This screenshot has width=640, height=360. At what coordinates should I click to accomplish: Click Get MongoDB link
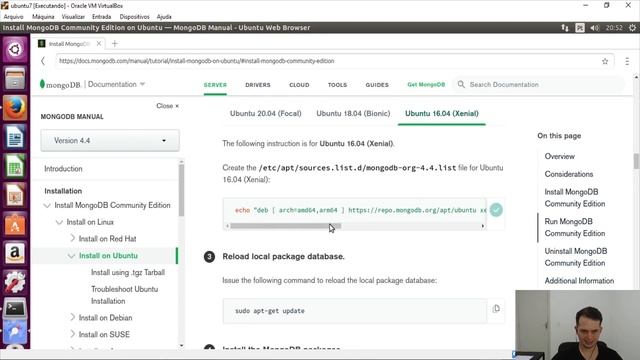(426, 84)
